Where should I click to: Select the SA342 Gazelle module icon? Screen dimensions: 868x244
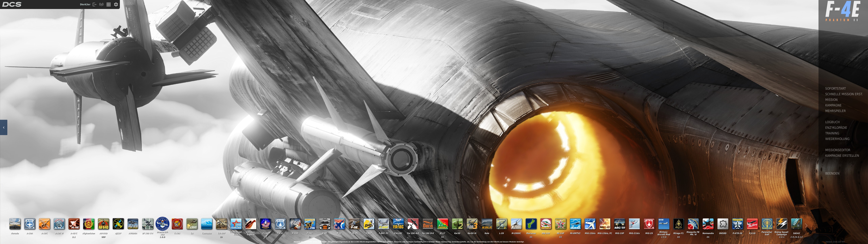pyautogui.click(x=797, y=224)
